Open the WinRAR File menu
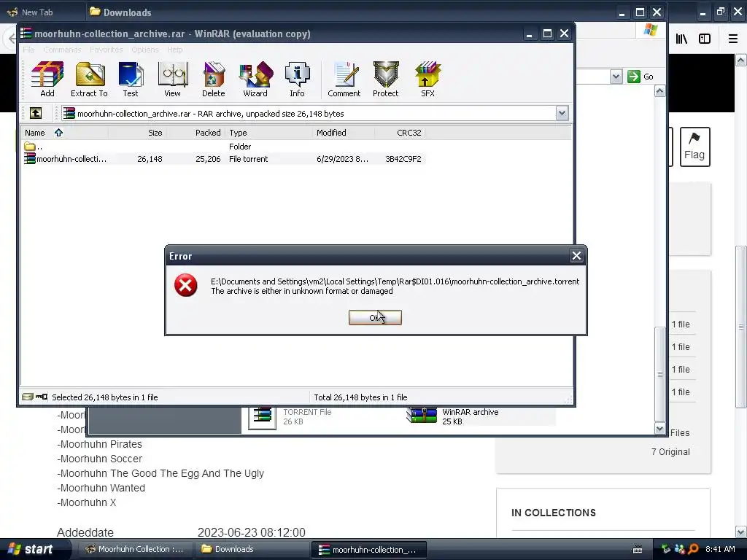747x560 pixels. pyautogui.click(x=28, y=50)
